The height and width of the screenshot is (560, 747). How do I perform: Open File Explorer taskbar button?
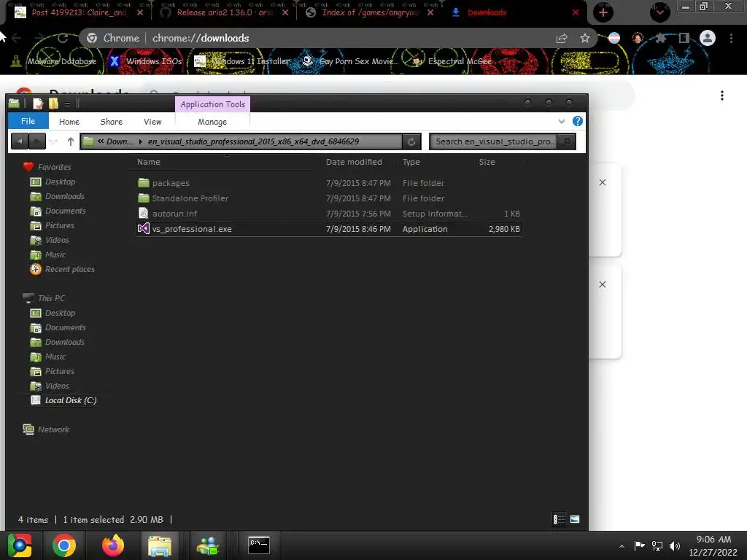pyautogui.click(x=160, y=545)
